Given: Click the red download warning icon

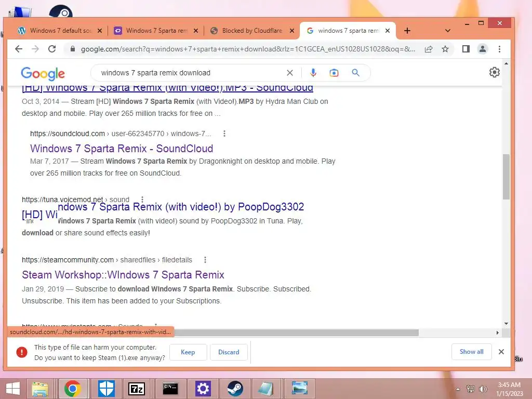Looking at the screenshot, I should pyautogui.click(x=22, y=352).
